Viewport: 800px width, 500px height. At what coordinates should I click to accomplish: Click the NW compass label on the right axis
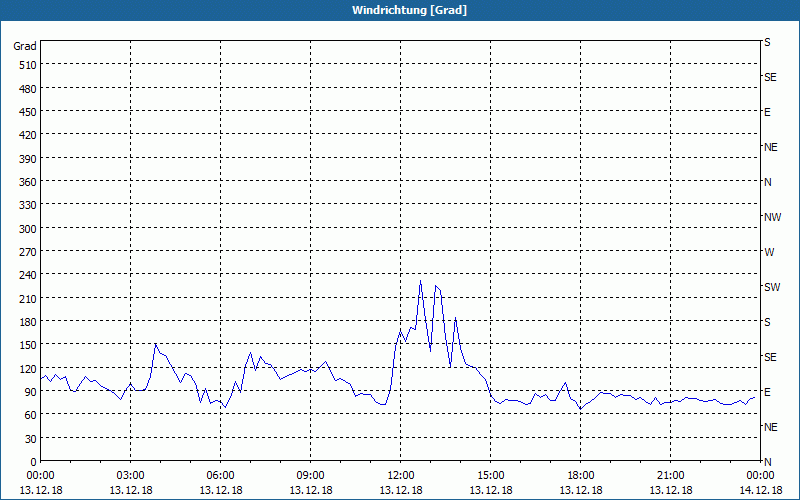click(772, 217)
